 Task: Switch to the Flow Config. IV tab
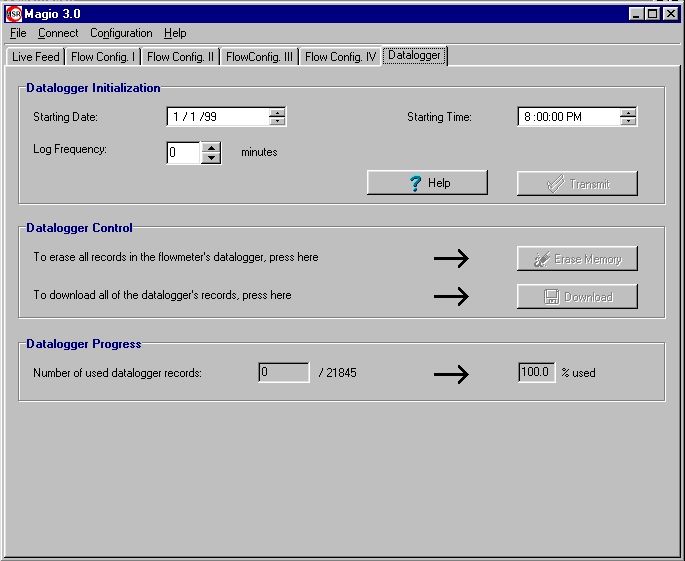click(x=340, y=57)
